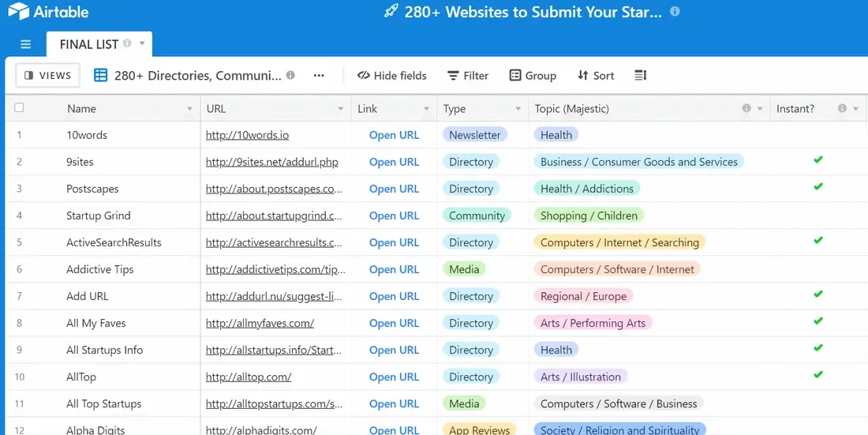Click the Regional / Europe topic tag
868x435 pixels.
(x=583, y=296)
